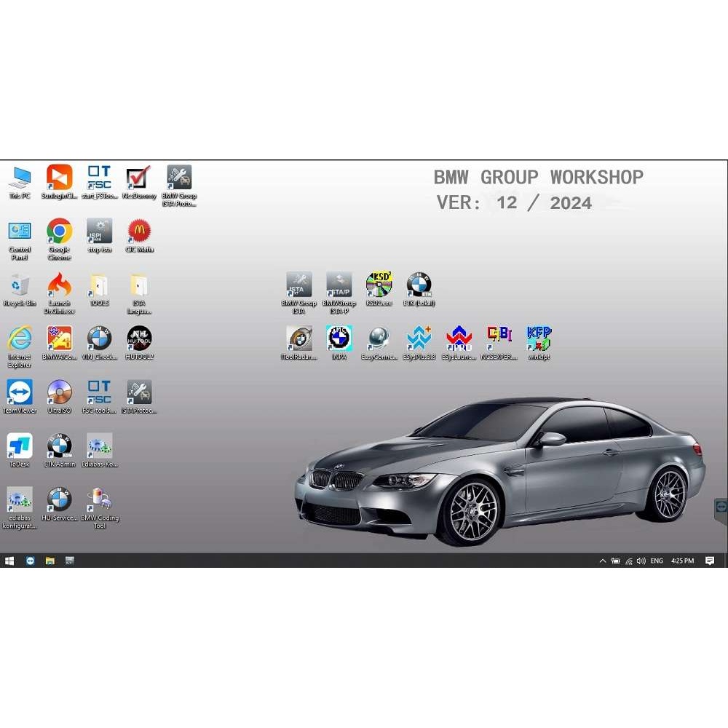Click TeamViewer icon in taskbar

[x=30, y=561]
